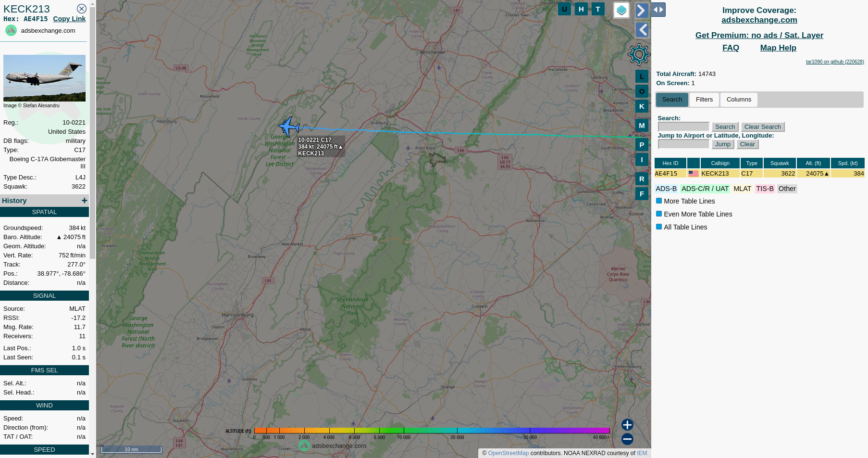Screen dimensions: 868x458
Task: Click the TIS-B legend label
Action: click(x=765, y=189)
